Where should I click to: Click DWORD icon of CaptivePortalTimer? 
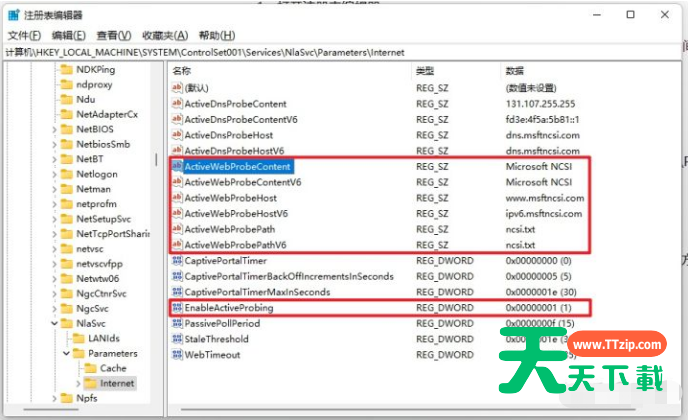(177, 260)
